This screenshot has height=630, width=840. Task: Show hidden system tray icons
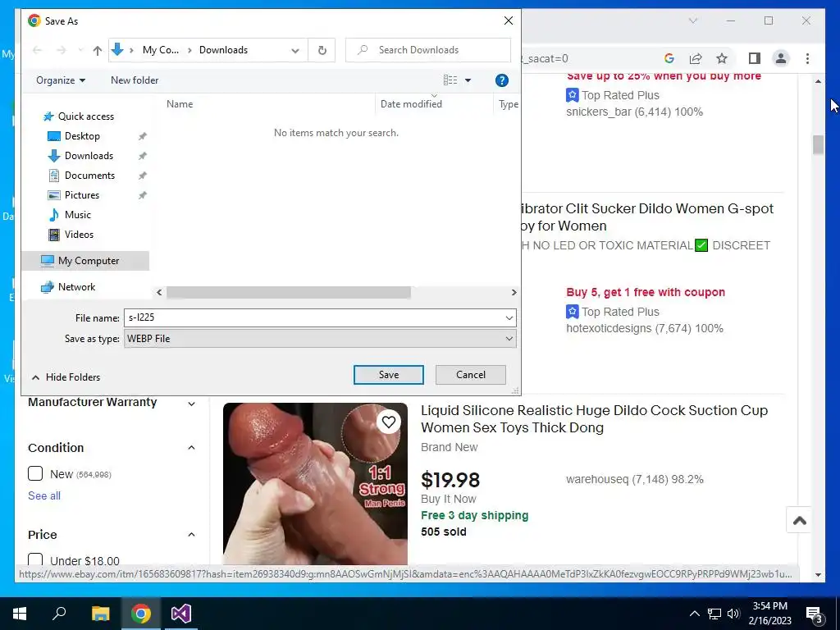694,614
